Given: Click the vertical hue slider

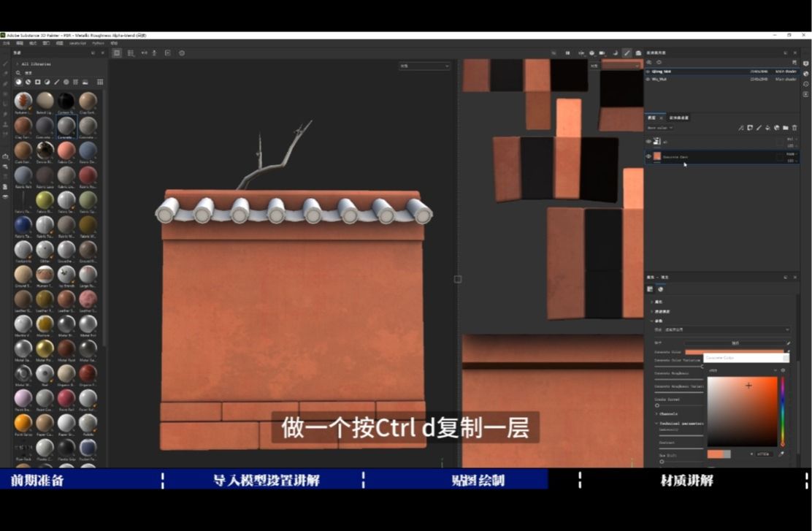Looking at the screenshot, I should coord(782,411).
